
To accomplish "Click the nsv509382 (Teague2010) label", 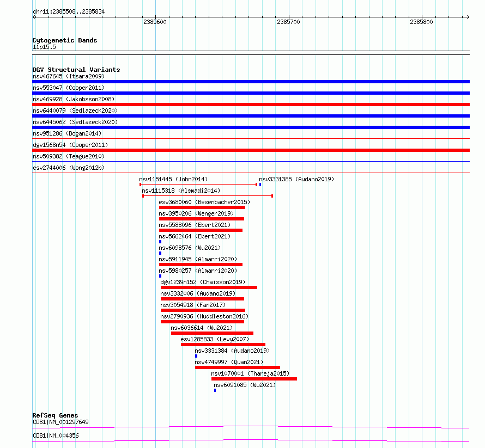I will (69, 156).
